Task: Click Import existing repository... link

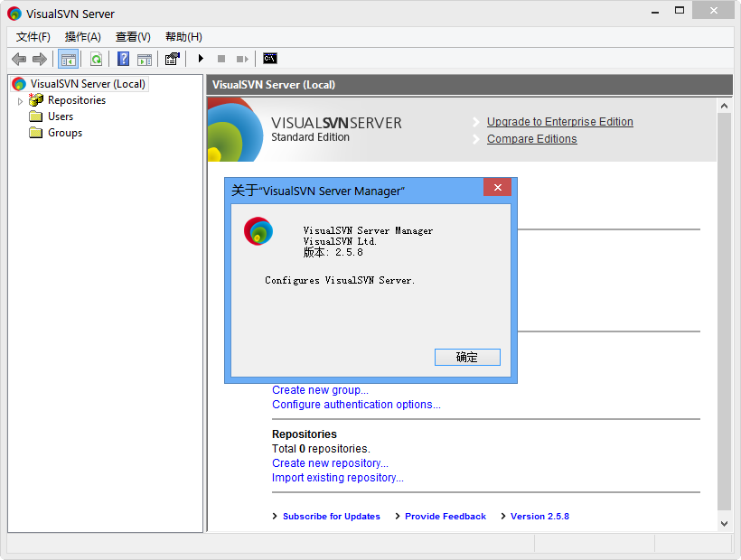Action: [x=337, y=478]
